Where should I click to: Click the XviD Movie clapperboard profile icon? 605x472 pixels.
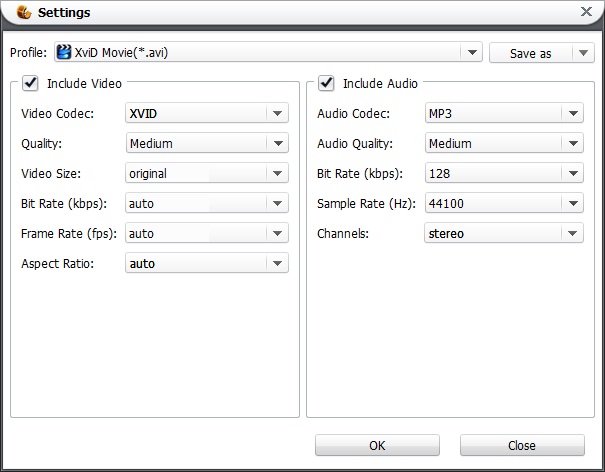click(x=64, y=52)
